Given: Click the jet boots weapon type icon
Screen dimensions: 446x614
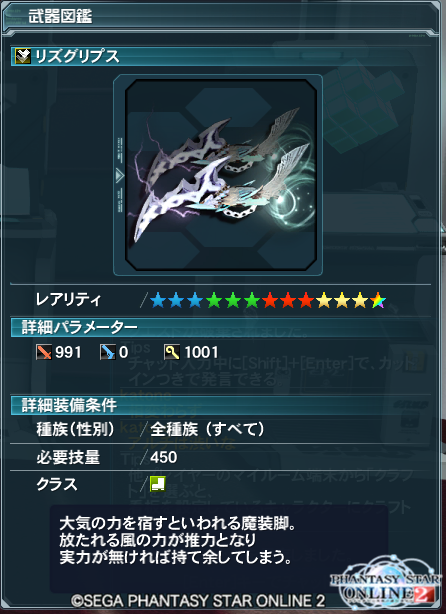Looking at the screenshot, I should pyautogui.click(x=23, y=56).
